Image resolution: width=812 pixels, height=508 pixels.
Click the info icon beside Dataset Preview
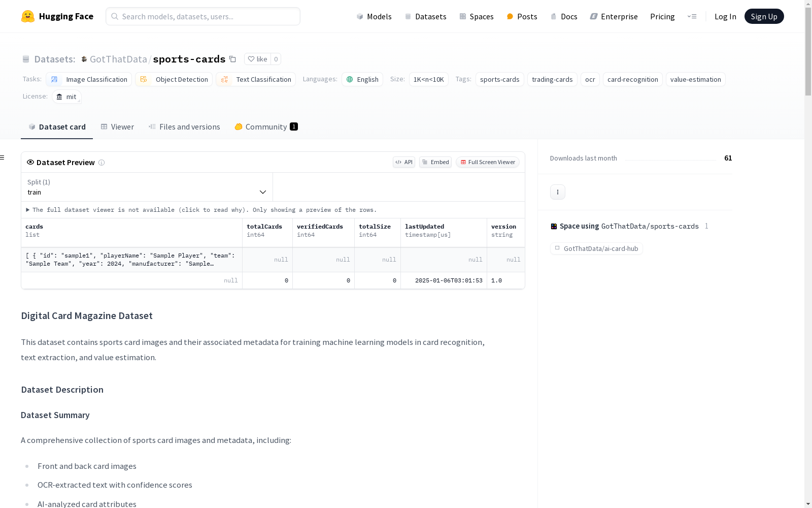pos(101,163)
